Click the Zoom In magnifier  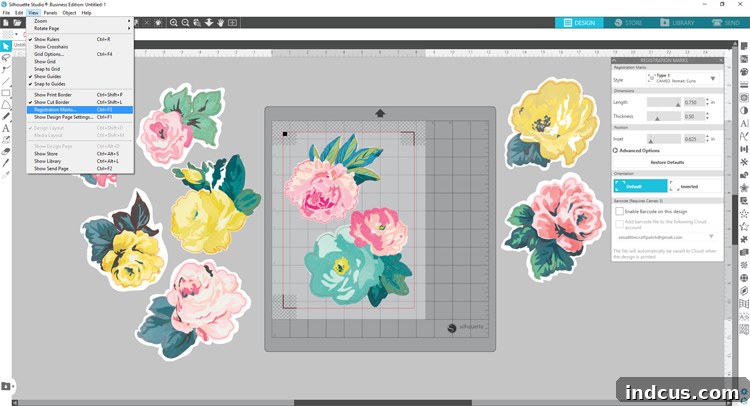pyautogui.click(x=174, y=22)
